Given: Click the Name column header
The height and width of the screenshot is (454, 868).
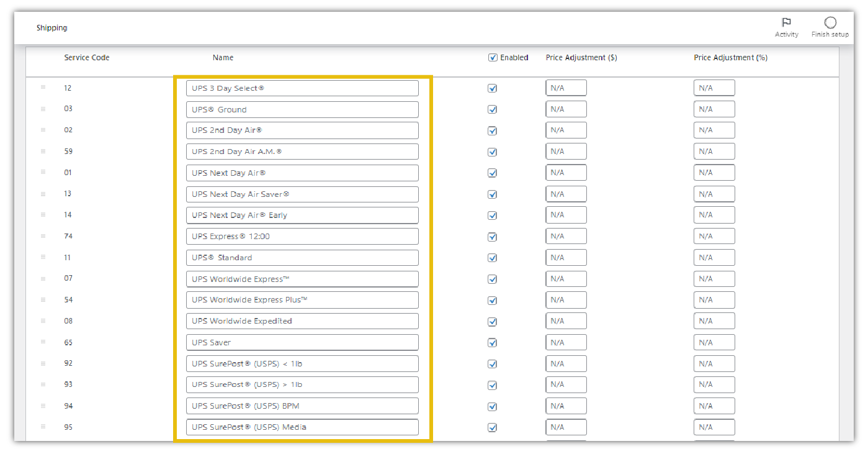Looking at the screenshot, I should click(223, 58).
